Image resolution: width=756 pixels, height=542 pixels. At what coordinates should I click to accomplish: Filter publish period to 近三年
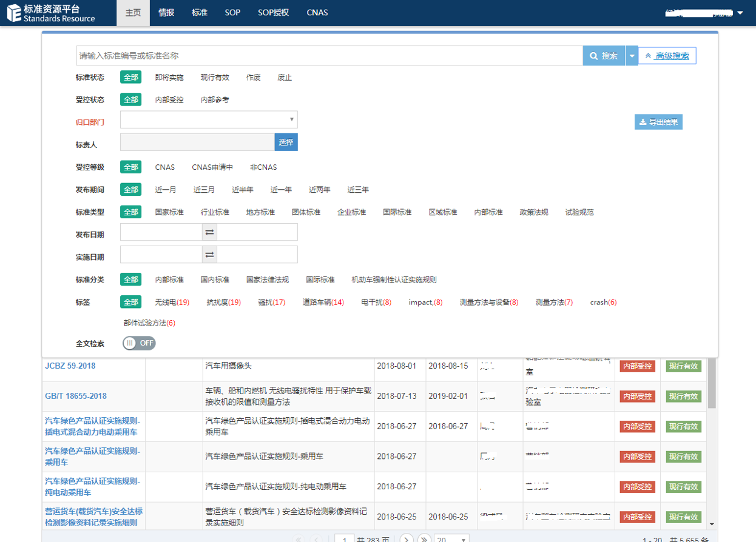(358, 189)
